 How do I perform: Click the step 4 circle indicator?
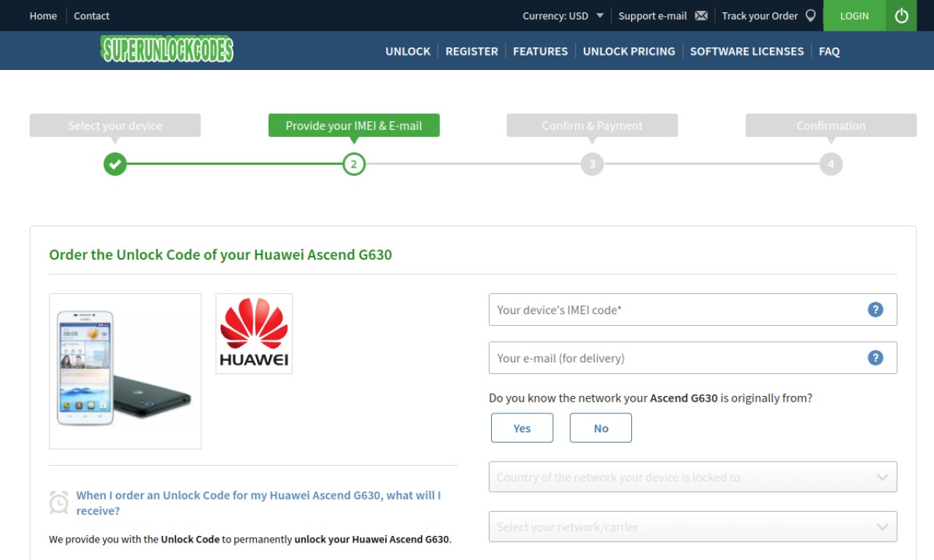point(831,164)
